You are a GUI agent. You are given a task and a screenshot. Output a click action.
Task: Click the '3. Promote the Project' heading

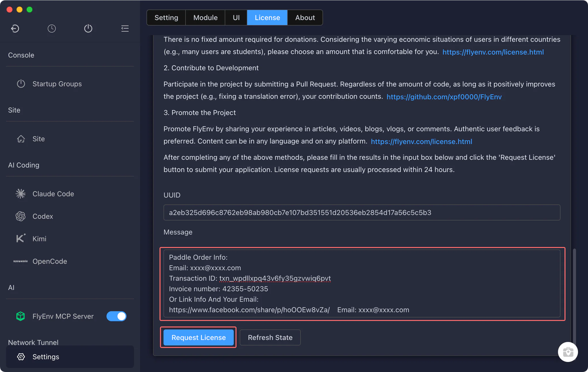(200, 113)
